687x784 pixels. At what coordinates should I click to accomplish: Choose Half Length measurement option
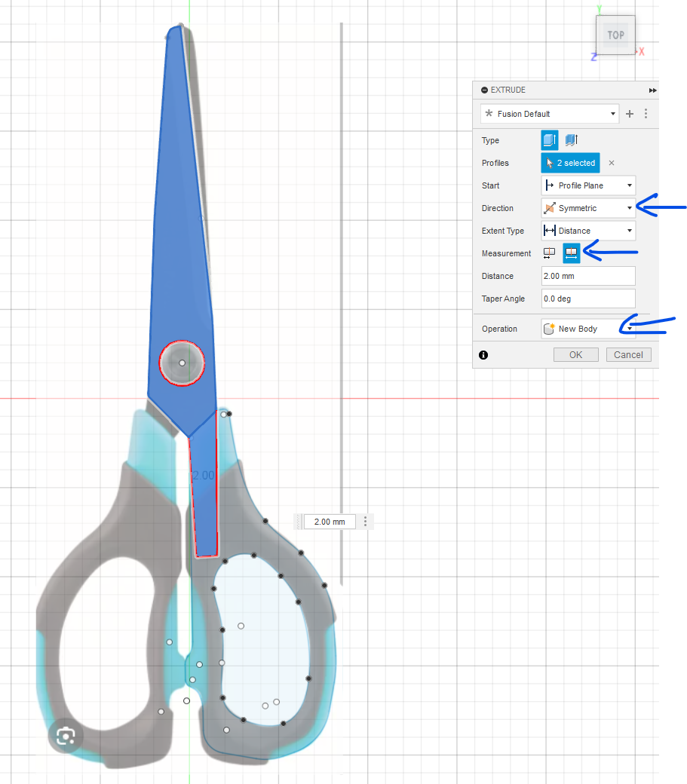[550, 253]
